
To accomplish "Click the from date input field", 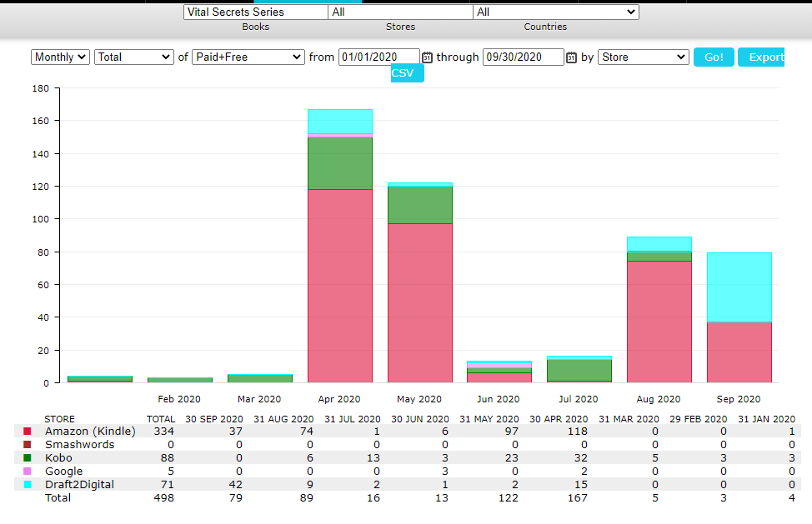I will tap(378, 57).
